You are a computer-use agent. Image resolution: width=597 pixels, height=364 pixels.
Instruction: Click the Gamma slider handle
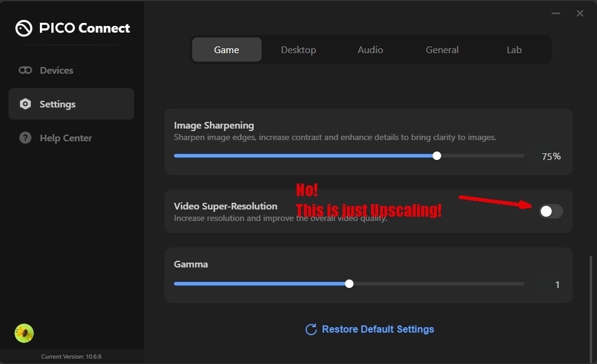349,284
